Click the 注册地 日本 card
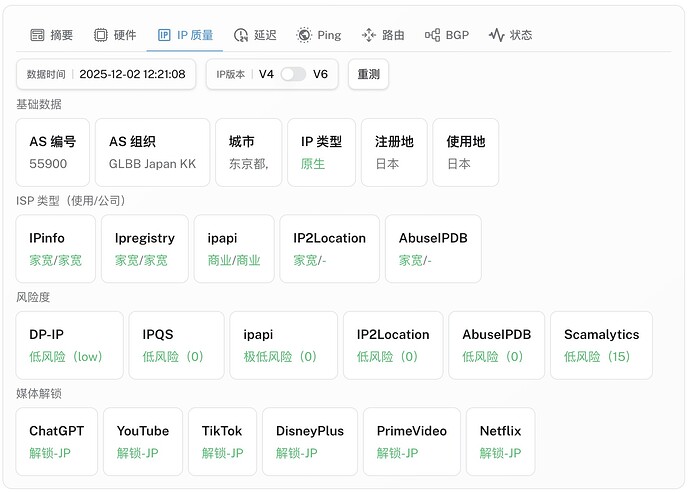The width and height of the screenshot is (690, 493). pyautogui.click(x=394, y=152)
